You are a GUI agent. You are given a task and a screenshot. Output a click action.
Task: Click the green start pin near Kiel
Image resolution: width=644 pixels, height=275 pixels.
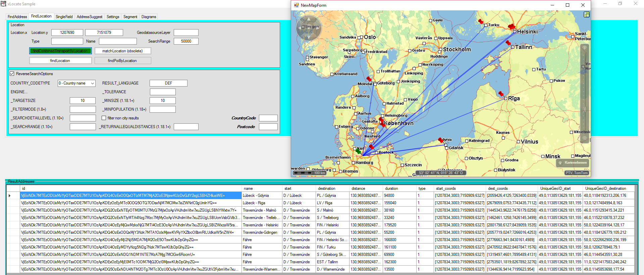click(358, 151)
